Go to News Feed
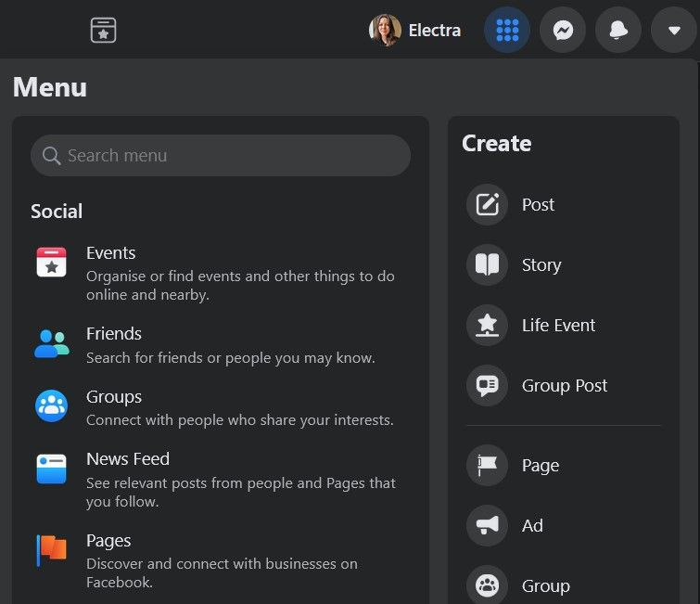This screenshot has height=604, width=700. (128, 459)
